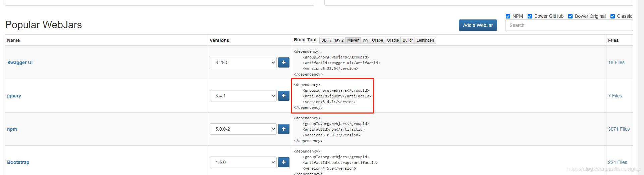Open the 3071 Files link for npm
Viewport: 644px width, 175px height.
coord(619,129)
